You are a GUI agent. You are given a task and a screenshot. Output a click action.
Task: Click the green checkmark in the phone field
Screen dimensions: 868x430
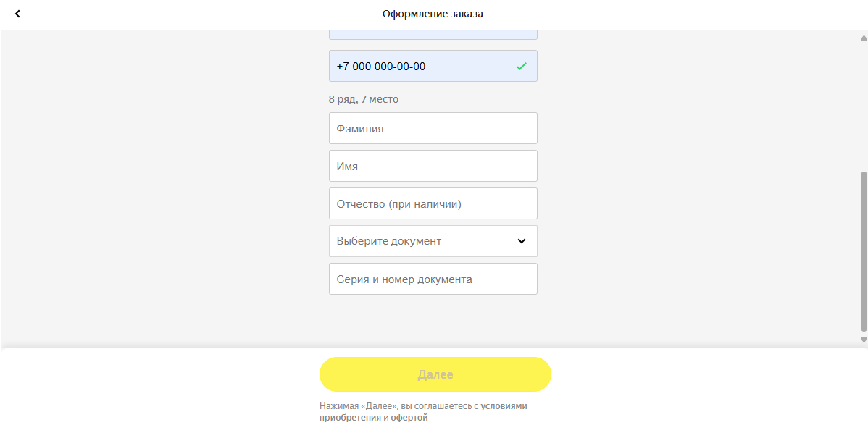pyautogui.click(x=521, y=67)
